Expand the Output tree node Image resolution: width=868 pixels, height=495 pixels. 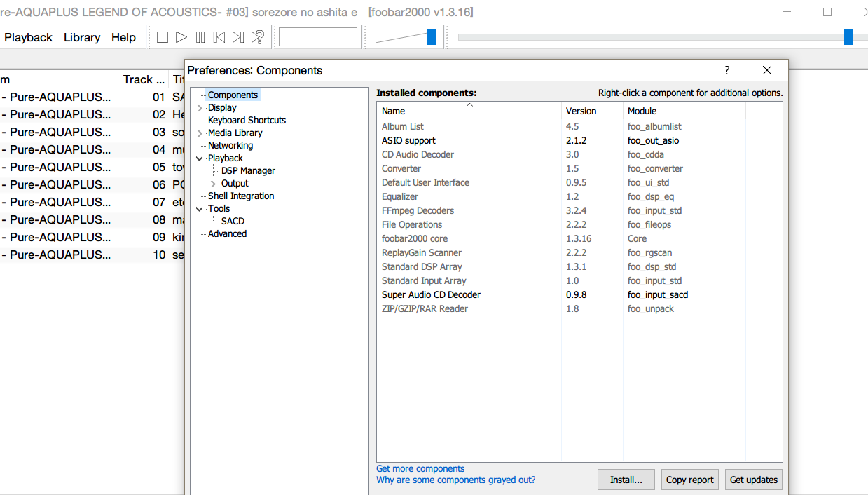pos(214,184)
